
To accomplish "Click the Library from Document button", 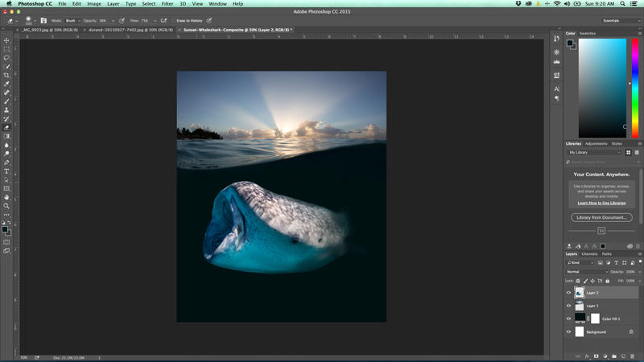I will point(601,217).
